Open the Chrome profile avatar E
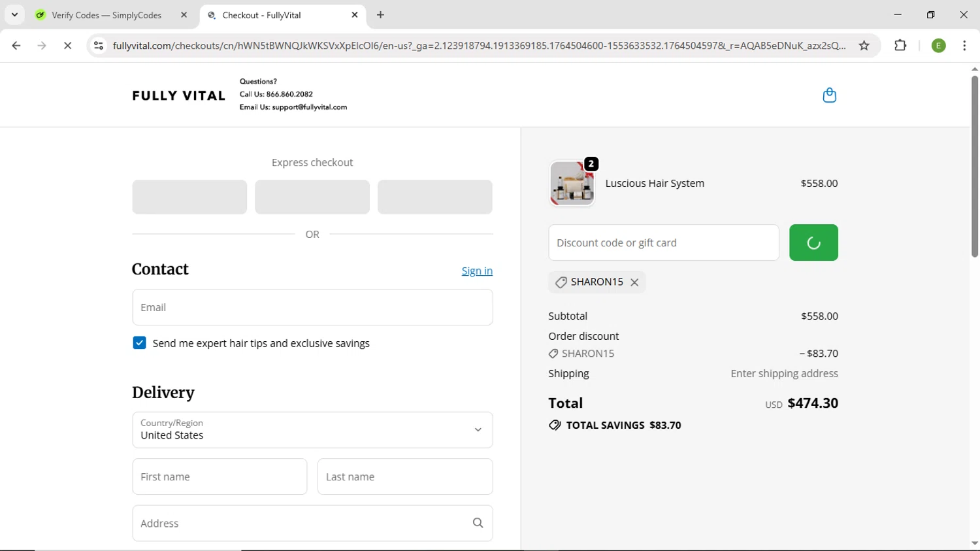The height and width of the screenshot is (551, 980). click(x=939, y=46)
